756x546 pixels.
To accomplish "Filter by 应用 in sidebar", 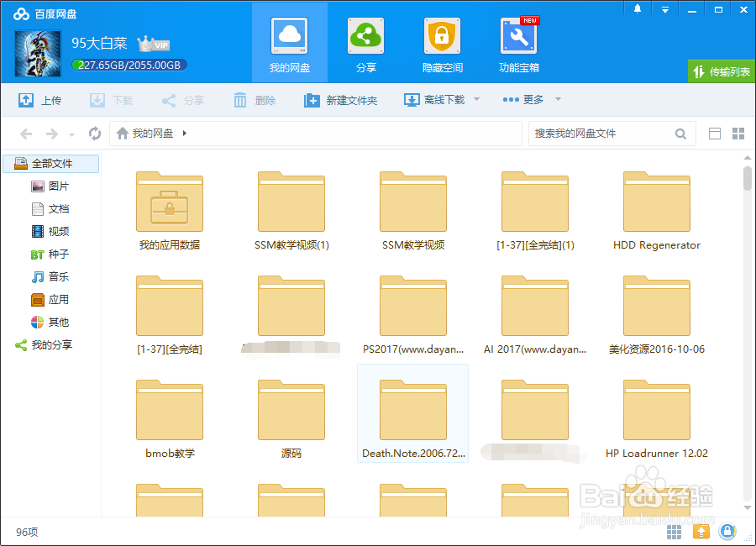I will pyautogui.click(x=50, y=300).
